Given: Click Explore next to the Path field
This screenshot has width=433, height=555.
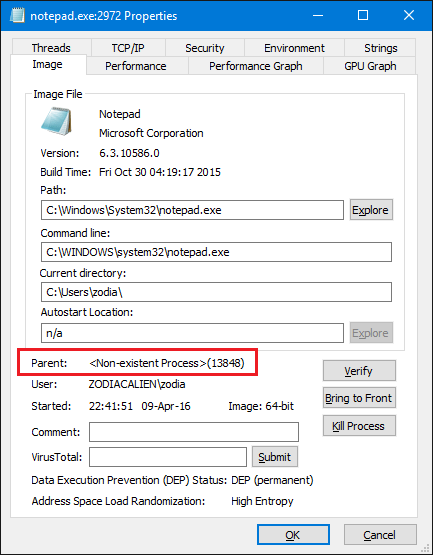Looking at the screenshot, I should [371, 210].
